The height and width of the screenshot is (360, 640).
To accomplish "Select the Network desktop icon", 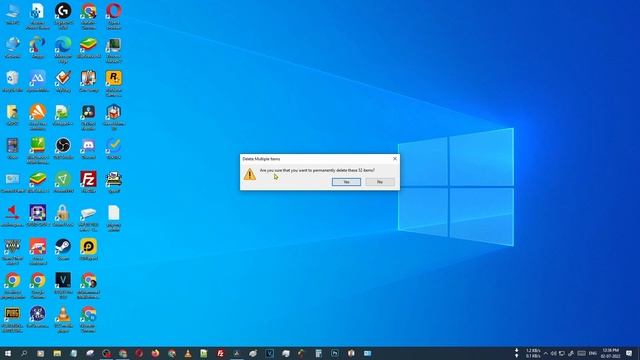I will (12, 48).
